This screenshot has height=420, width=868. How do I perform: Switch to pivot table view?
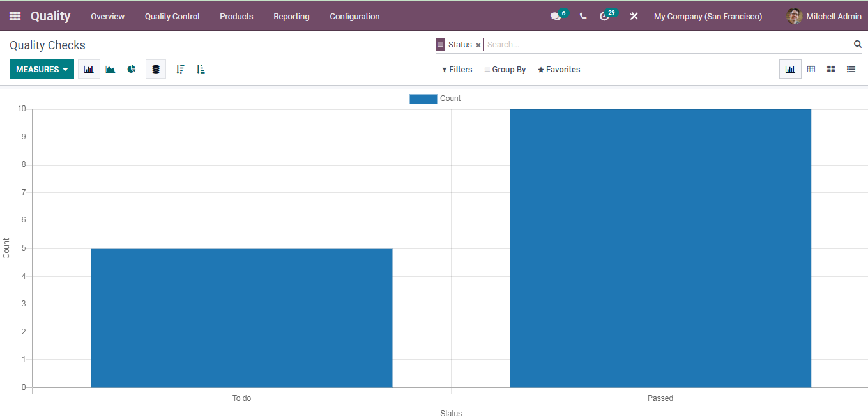[x=811, y=69]
